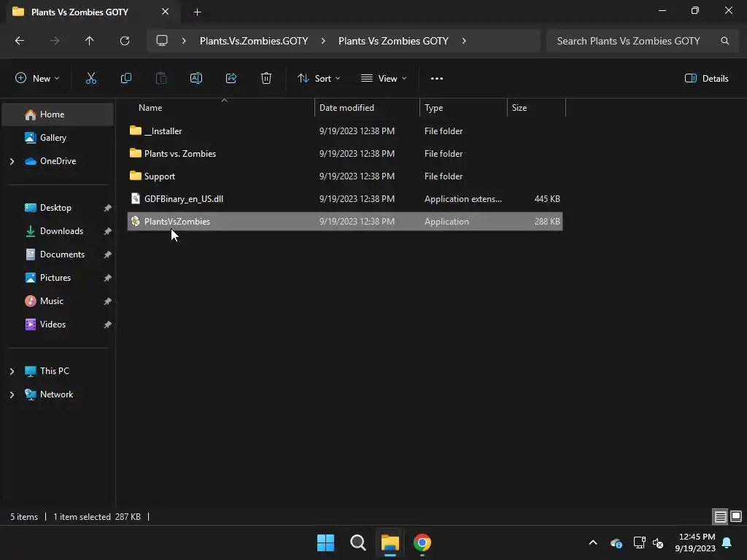This screenshot has width=747, height=560.
Task: Go back with the left arrow
Action: coord(20,41)
